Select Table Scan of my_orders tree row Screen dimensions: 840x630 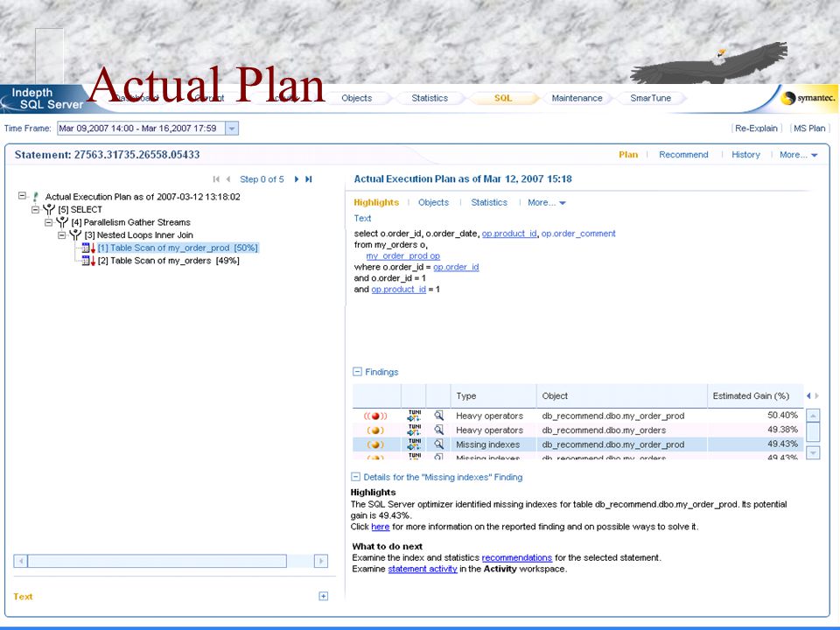coord(168,261)
